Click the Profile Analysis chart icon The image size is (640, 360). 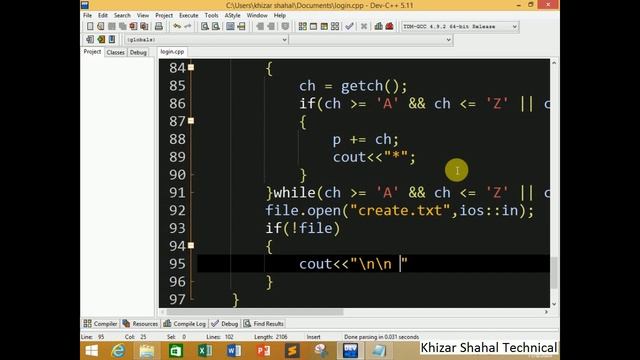(378, 27)
